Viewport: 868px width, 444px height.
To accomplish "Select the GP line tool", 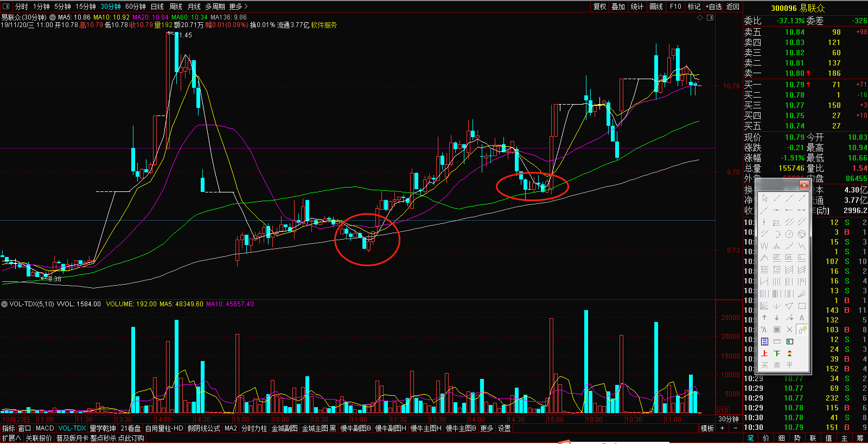I will pyautogui.click(x=777, y=258).
